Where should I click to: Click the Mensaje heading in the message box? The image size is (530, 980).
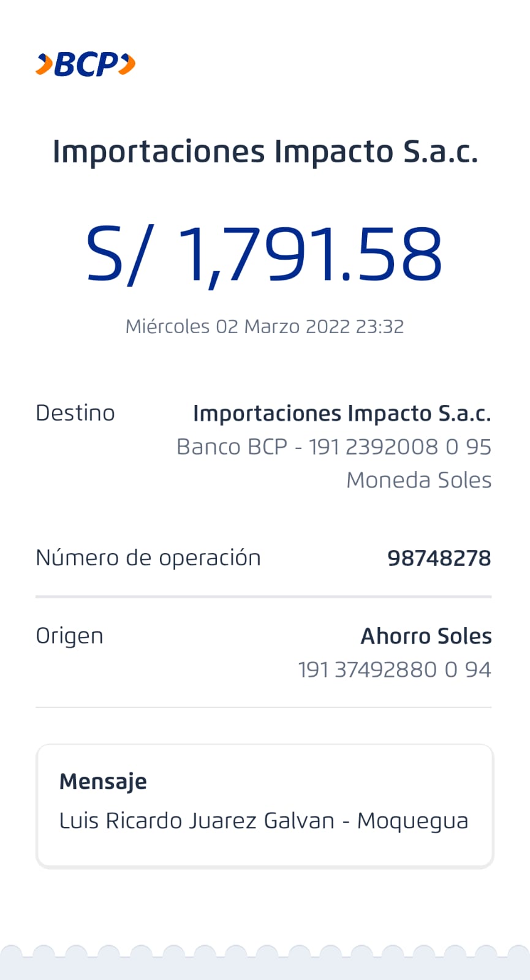pyautogui.click(x=103, y=782)
